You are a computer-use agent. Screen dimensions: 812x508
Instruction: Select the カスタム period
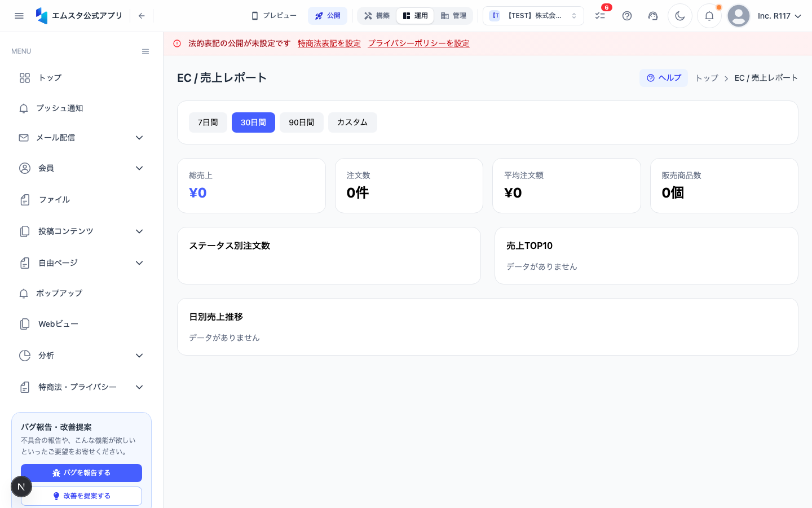tap(352, 122)
